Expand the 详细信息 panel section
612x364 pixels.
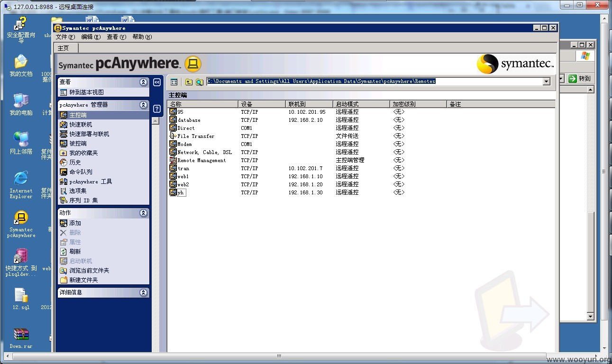144,292
